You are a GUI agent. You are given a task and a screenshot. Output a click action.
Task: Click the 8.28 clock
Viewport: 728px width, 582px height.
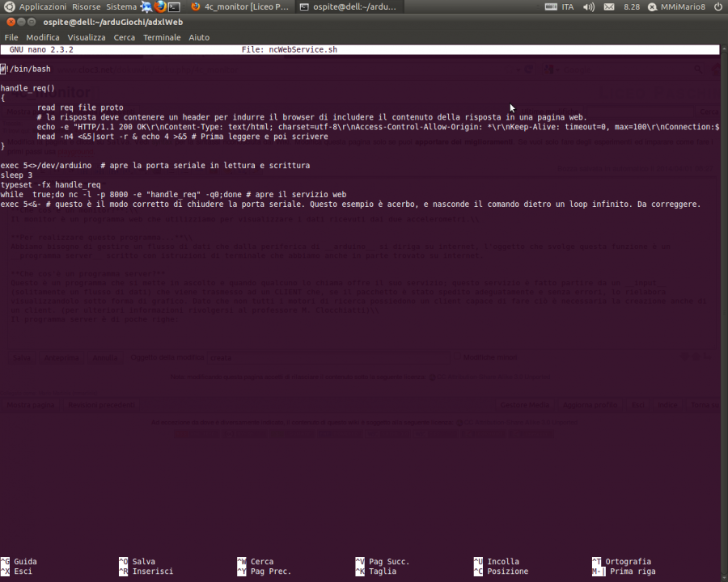pyautogui.click(x=632, y=7)
